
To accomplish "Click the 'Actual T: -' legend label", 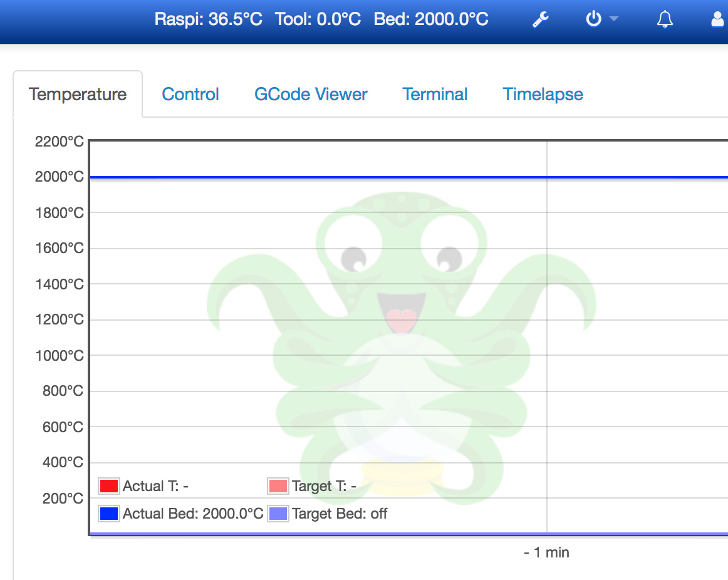I will click(155, 486).
